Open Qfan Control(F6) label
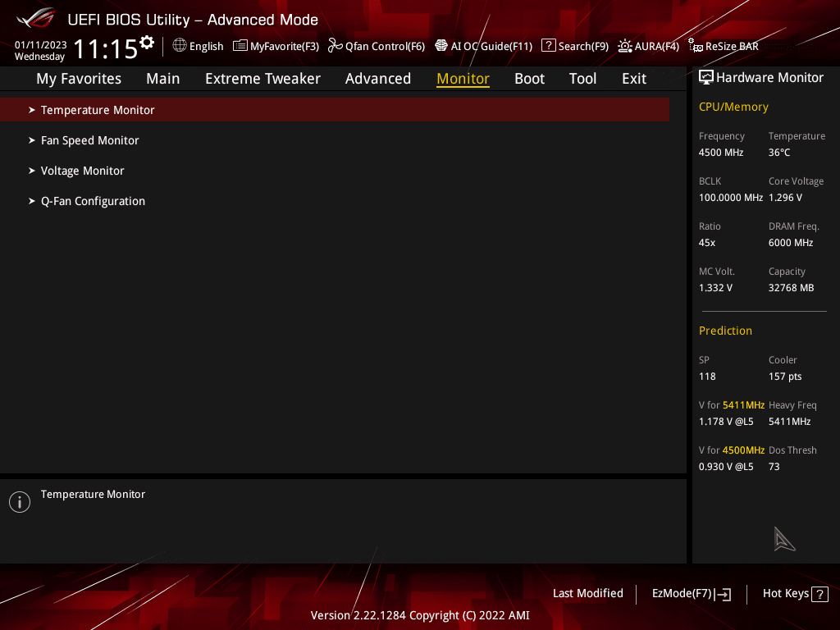 [x=385, y=46]
